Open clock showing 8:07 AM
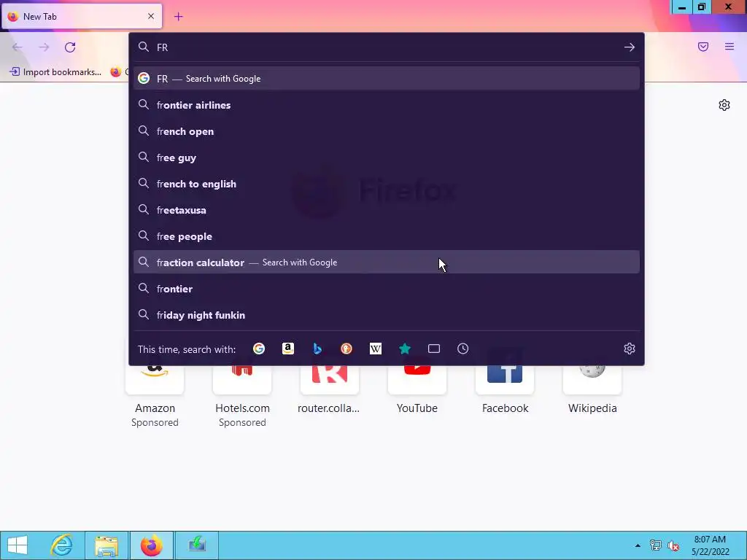Viewport: 747px width, 560px height. pyautogui.click(x=710, y=545)
